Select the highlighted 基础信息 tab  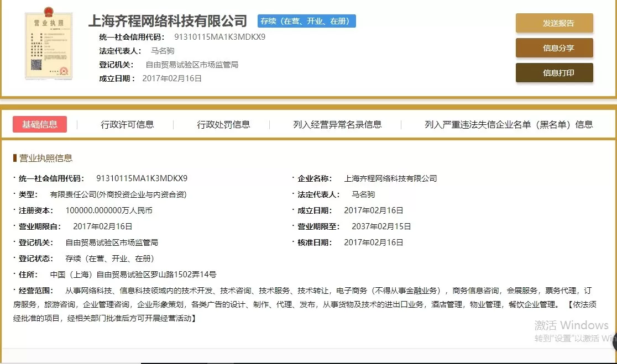[x=40, y=124]
